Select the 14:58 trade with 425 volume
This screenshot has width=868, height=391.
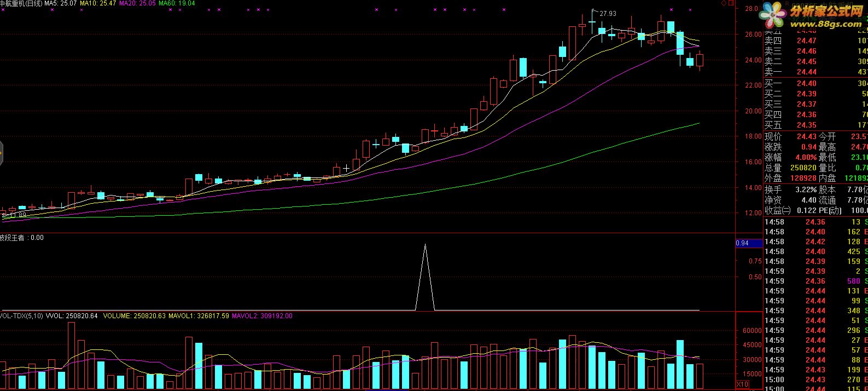[815, 251]
